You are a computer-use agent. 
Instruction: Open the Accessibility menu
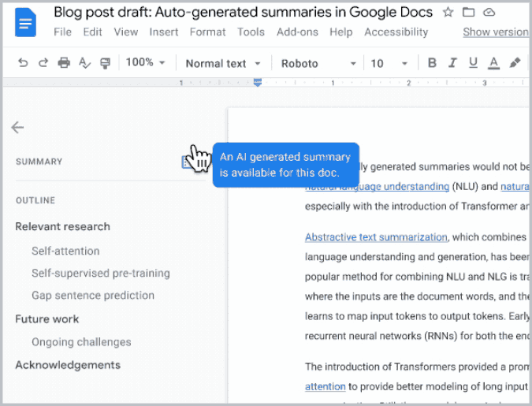(396, 32)
